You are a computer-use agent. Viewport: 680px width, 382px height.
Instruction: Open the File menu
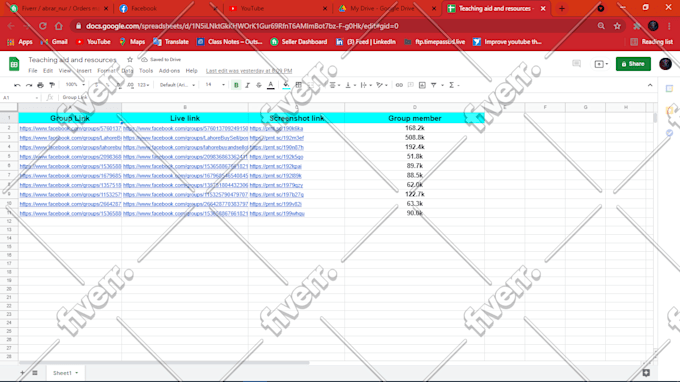click(x=33, y=71)
